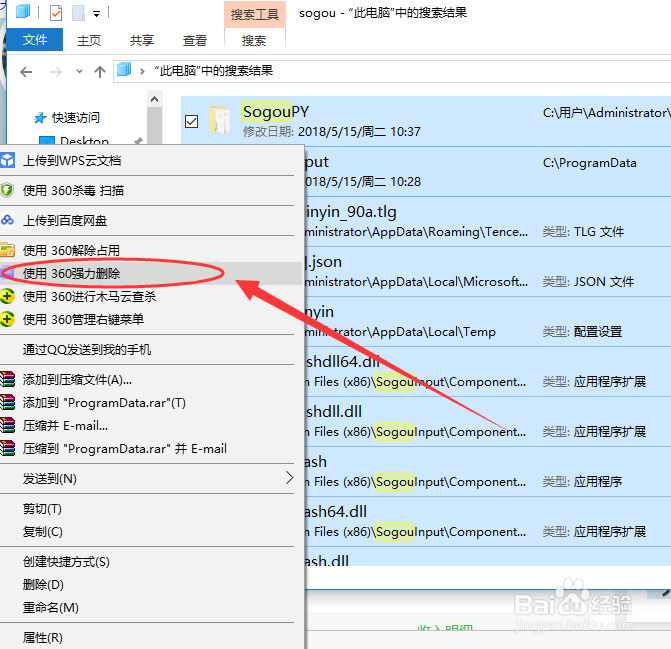
Task: Click the 360木马云查杀 plus icon
Action: tap(7, 296)
